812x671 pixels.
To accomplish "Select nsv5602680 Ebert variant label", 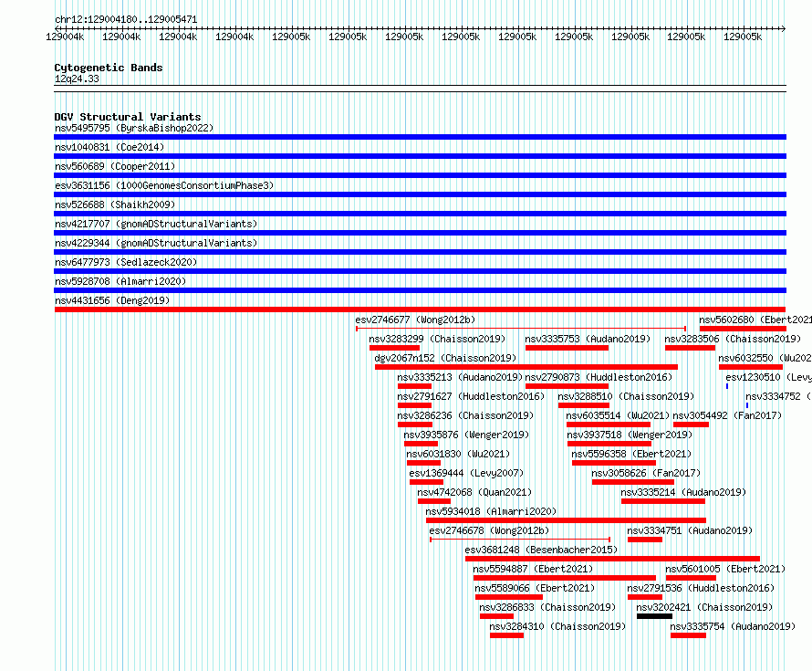I will coord(755,320).
